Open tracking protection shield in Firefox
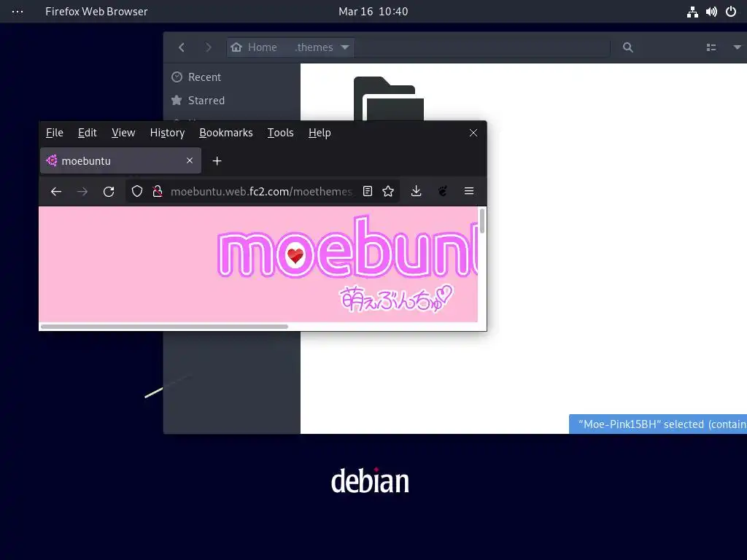Screen dimensions: 747x560 (x=137, y=192)
